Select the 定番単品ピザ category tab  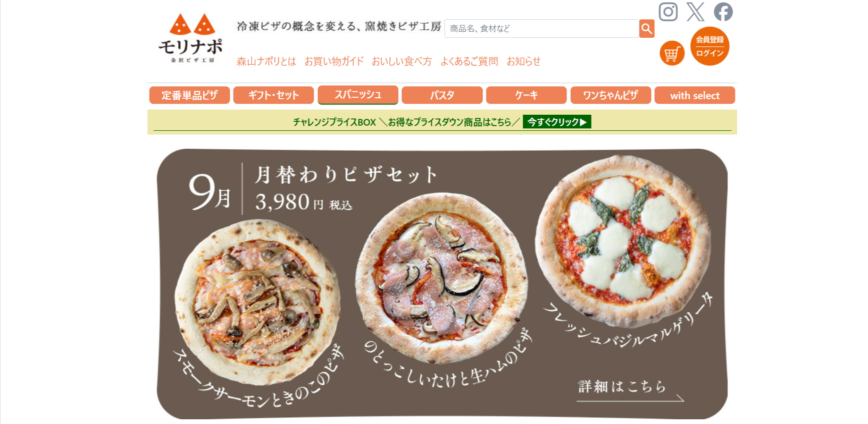click(x=190, y=95)
